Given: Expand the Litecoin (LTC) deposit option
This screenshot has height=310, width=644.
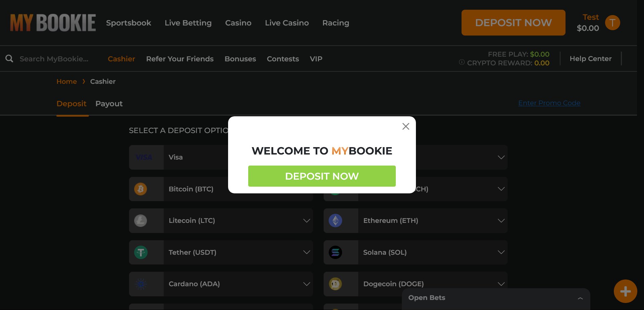Looking at the screenshot, I should pos(221,221).
